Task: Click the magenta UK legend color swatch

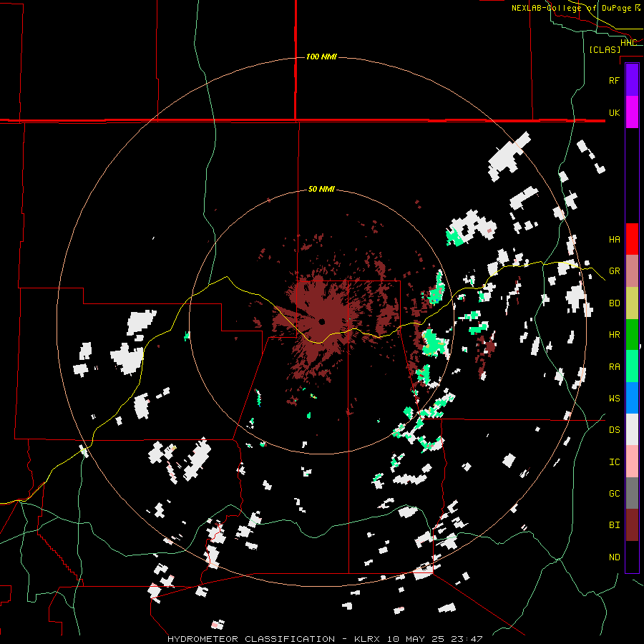Action: (x=632, y=112)
